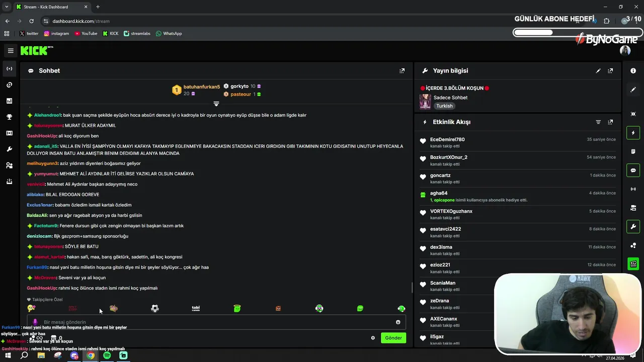Screen dimensions: 644x362
Task: Open chat settings gear next to Gönder
Action: coord(373,338)
